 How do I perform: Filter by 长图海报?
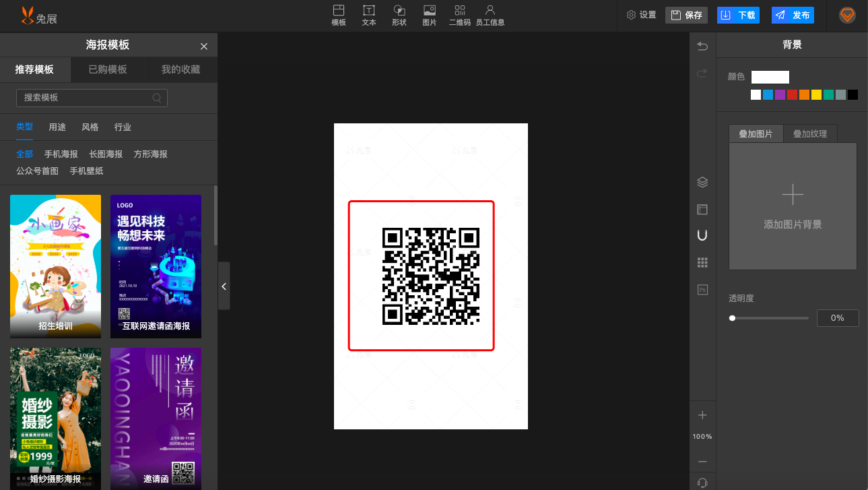click(106, 154)
